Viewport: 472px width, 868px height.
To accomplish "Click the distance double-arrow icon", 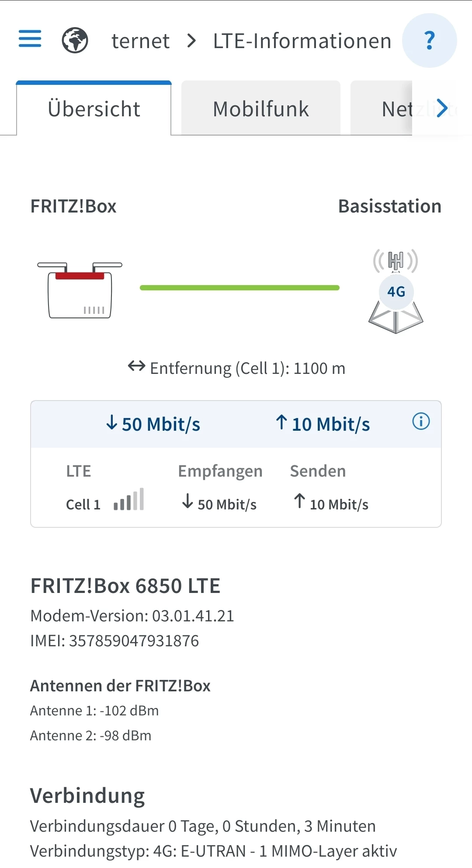I will pyautogui.click(x=136, y=366).
